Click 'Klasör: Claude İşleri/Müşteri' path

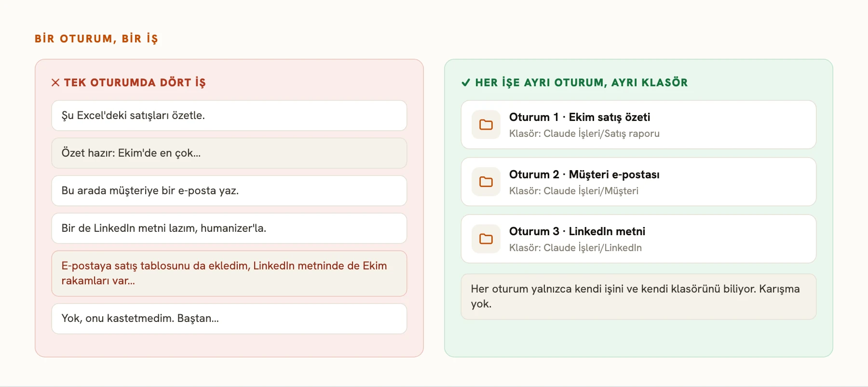coord(574,191)
